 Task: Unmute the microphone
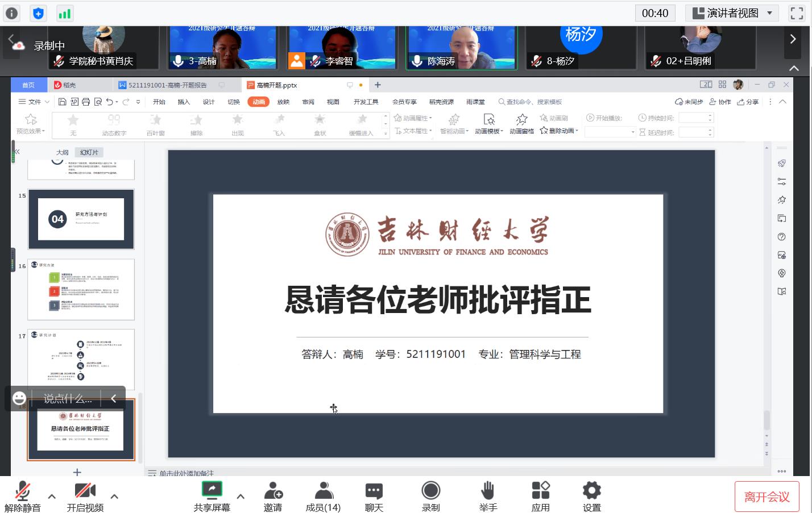click(23, 490)
